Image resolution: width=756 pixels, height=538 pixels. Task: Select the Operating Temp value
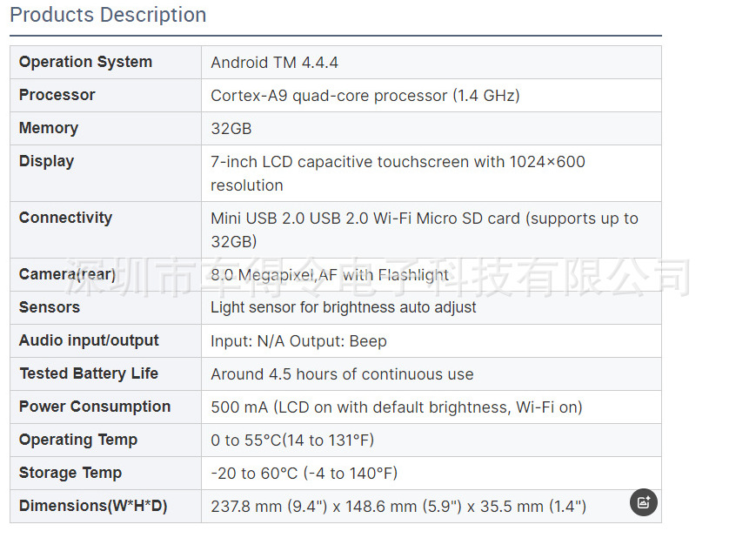[x=292, y=440]
